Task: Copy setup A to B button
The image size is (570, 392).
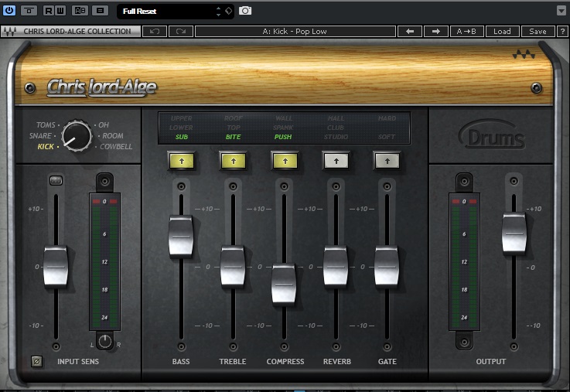Action: [467, 31]
